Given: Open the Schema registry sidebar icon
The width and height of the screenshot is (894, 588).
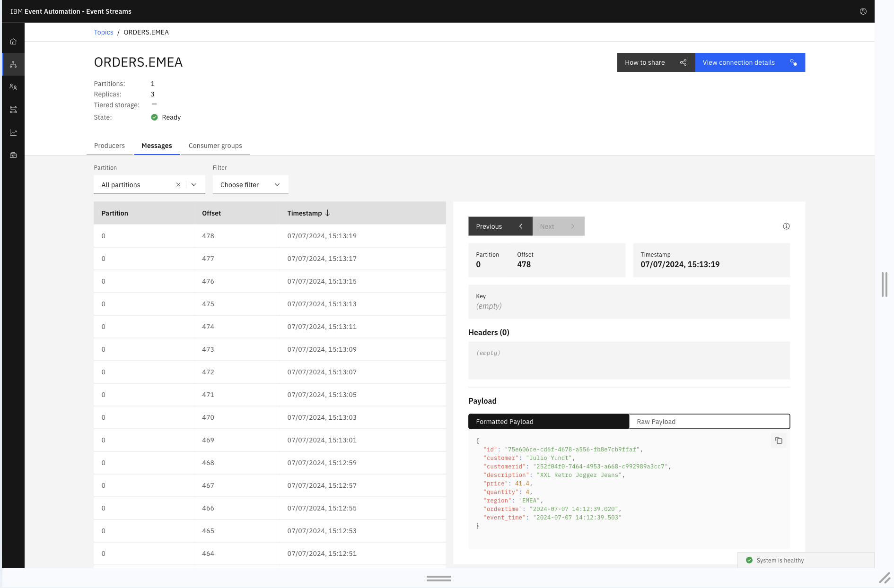Looking at the screenshot, I should pos(13,110).
